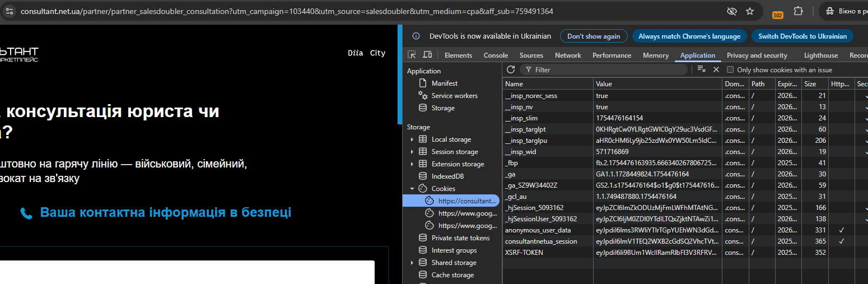The image size is (868, 284).
Task: Open the Extensions puzzle piece menu
Action: [798, 11]
